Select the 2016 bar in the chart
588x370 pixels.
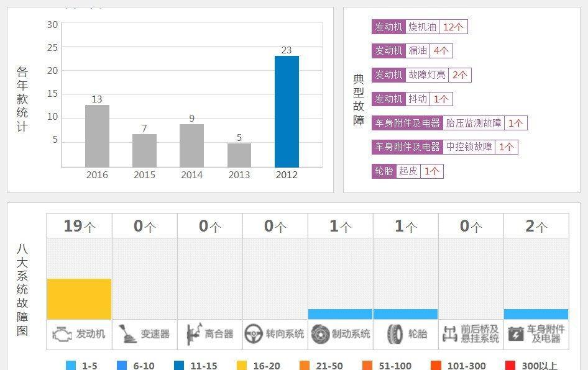click(x=96, y=137)
